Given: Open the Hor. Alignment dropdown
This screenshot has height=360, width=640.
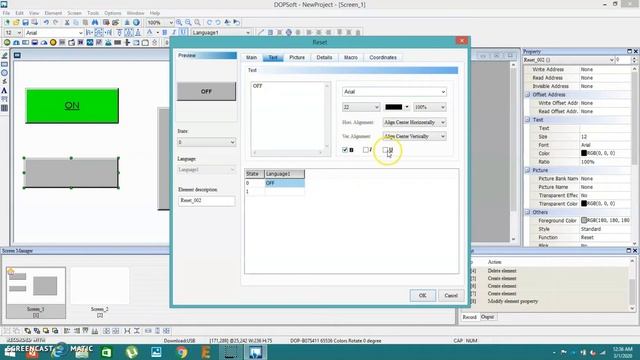Looking at the screenshot, I should [414, 122].
